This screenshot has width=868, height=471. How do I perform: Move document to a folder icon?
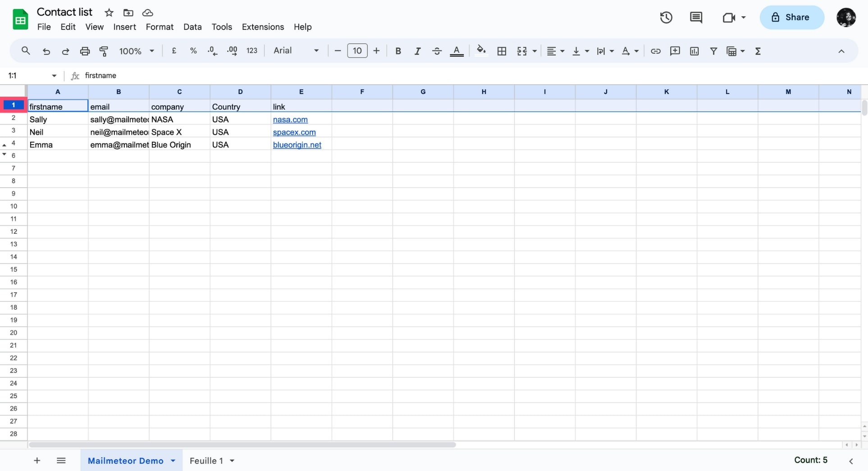point(128,13)
